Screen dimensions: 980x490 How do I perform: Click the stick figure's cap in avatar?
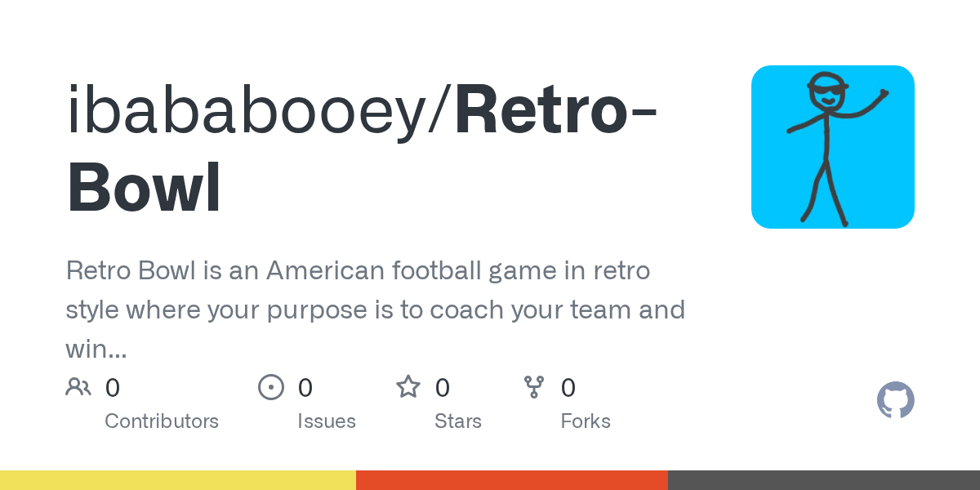tap(827, 82)
